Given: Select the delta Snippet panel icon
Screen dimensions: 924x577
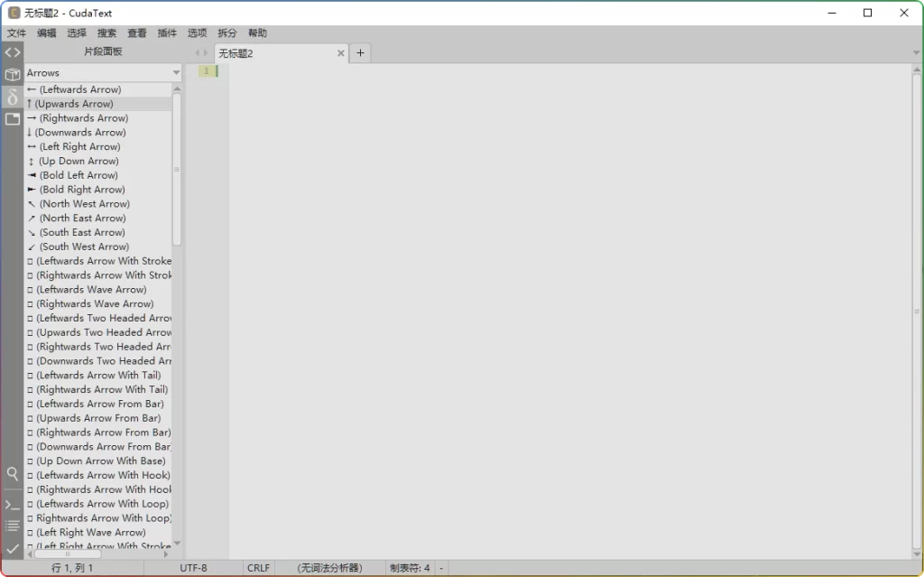Looking at the screenshot, I should point(13,97).
